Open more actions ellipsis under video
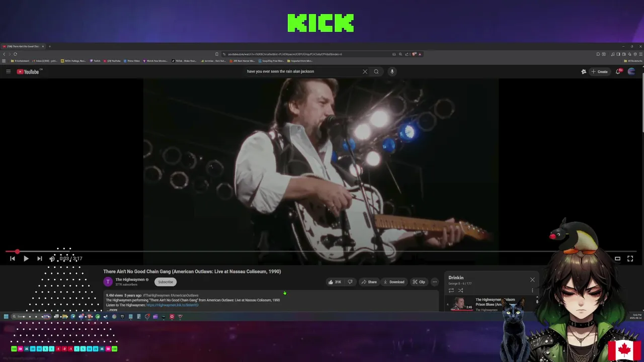The width and height of the screenshot is (644, 362). 435,282
